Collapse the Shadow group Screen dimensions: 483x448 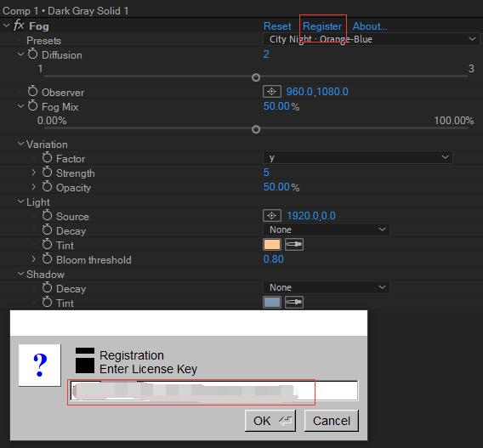point(20,274)
